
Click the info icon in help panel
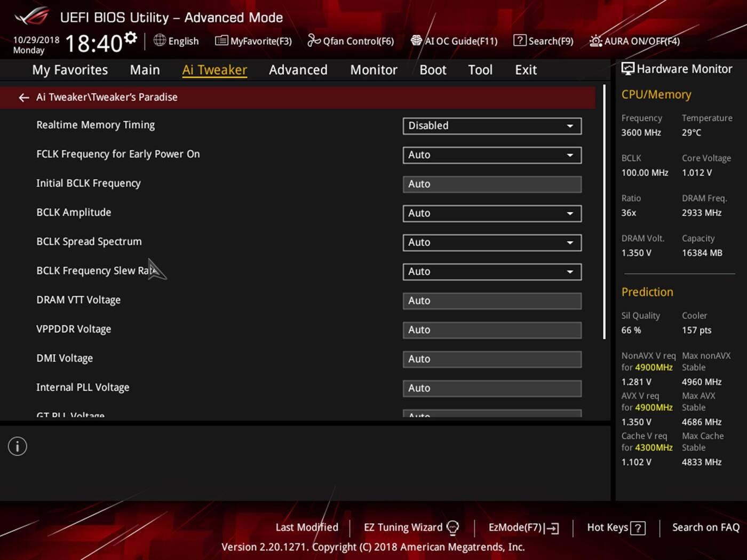coord(18,446)
